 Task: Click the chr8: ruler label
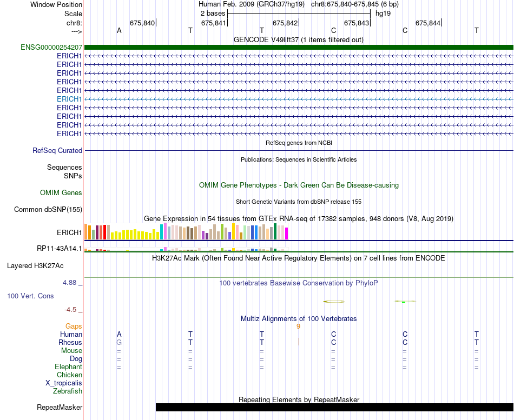tap(74, 23)
